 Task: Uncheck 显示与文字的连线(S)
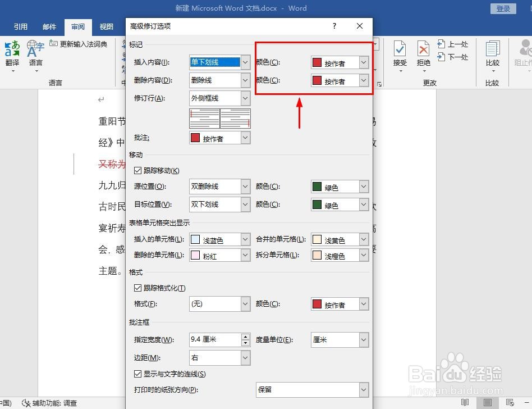click(137, 374)
